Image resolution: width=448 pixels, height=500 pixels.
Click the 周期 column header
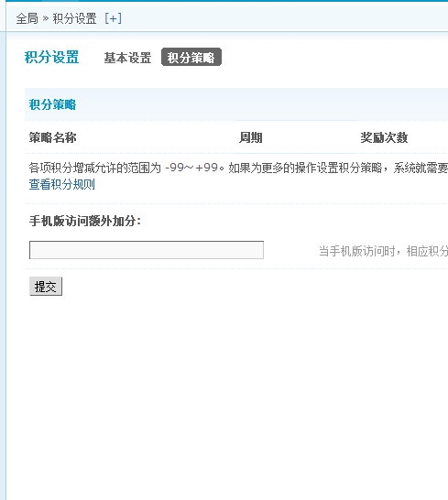pyautogui.click(x=251, y=137)
